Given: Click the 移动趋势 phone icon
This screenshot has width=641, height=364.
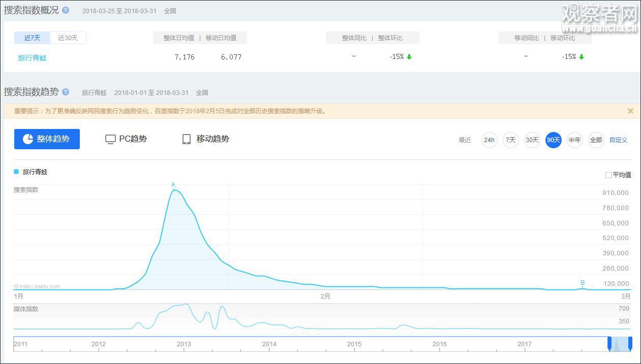Looking at the screenshot, I should [x=187, y=139].
